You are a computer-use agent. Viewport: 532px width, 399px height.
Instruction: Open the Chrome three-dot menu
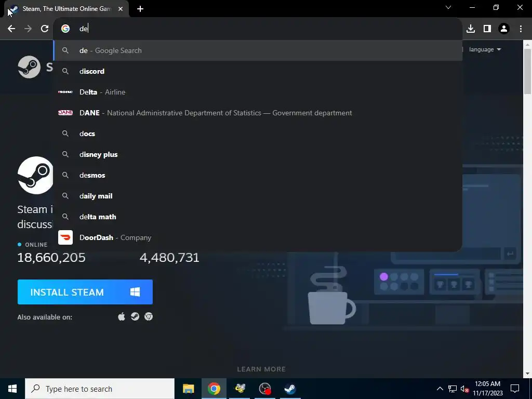coord(521,29)
